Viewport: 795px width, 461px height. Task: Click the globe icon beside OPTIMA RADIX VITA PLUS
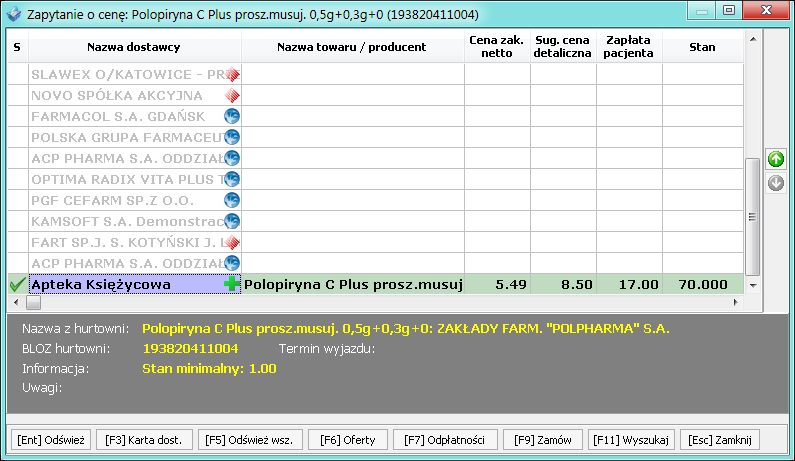click(x=232, y=179)
